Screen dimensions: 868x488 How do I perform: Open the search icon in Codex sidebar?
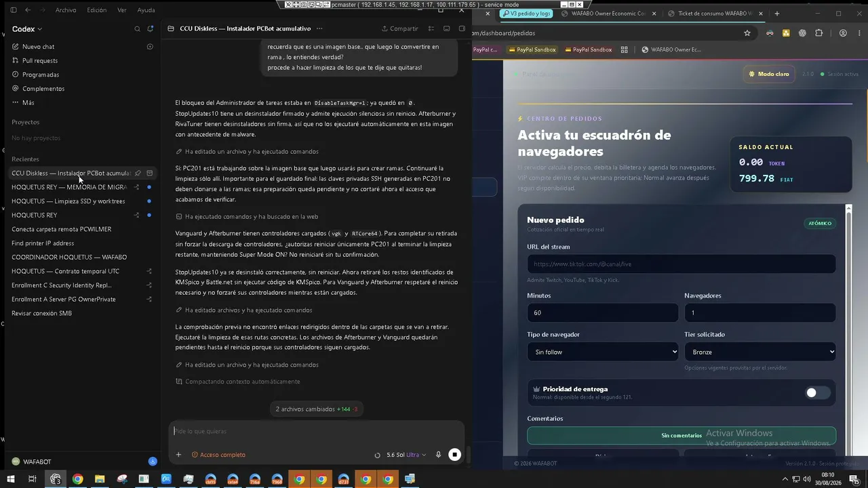[137, 28]
